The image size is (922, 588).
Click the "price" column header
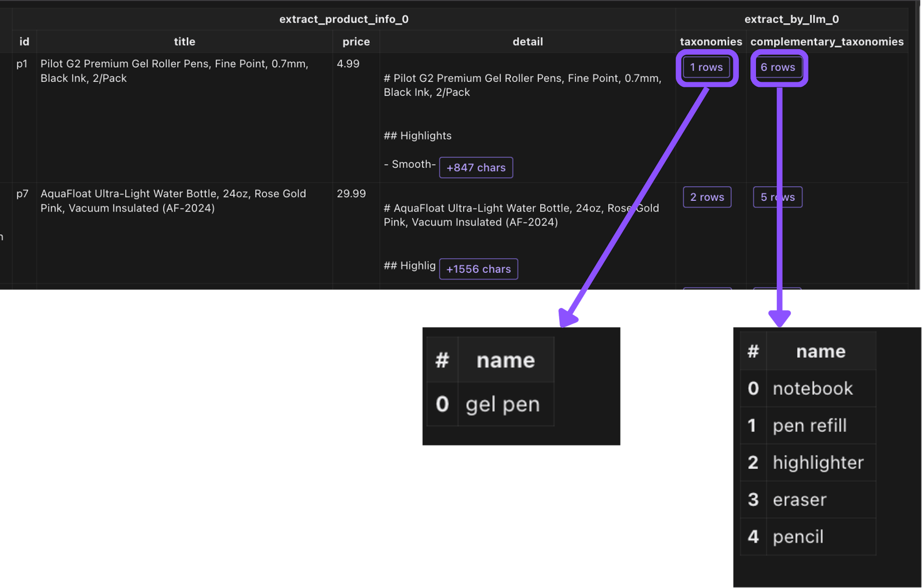click(x=356, y=42)
